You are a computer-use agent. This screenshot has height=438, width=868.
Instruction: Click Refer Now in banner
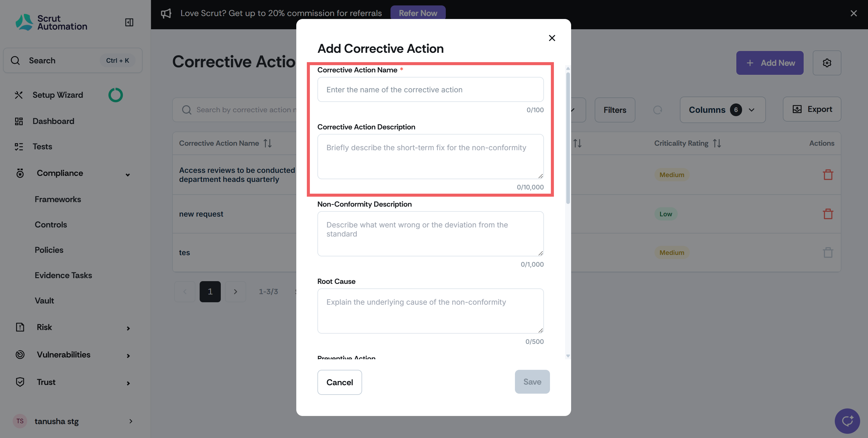pyautogui.click(x=417, y=13)
